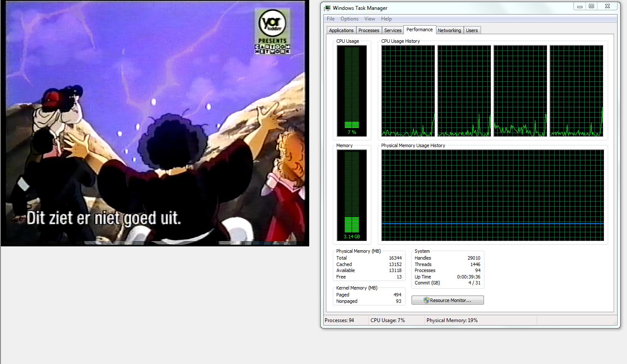Open the File menu
The image size is (627, 364).
coord(331,19)
